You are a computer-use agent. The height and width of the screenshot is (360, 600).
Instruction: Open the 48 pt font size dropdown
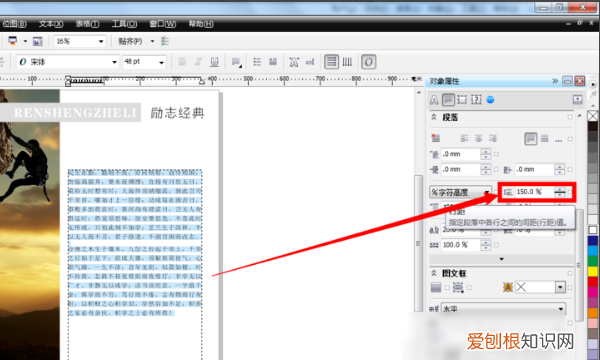(161, 62)
